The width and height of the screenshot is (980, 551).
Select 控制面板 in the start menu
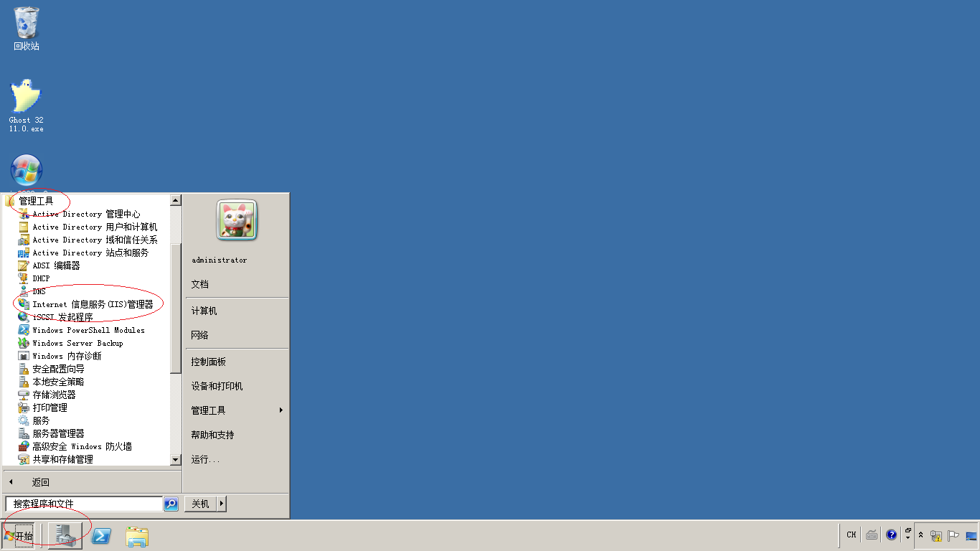tap(207, 362)
